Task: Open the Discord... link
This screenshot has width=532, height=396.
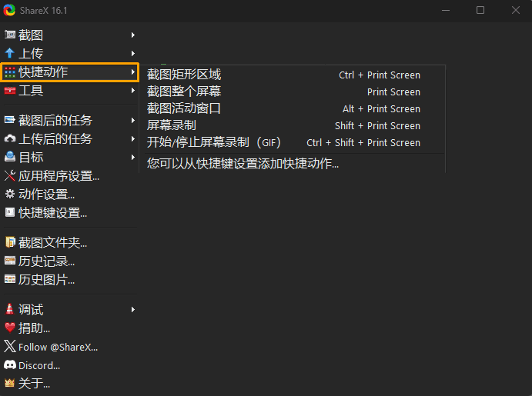Action: [x=39, y=365]
